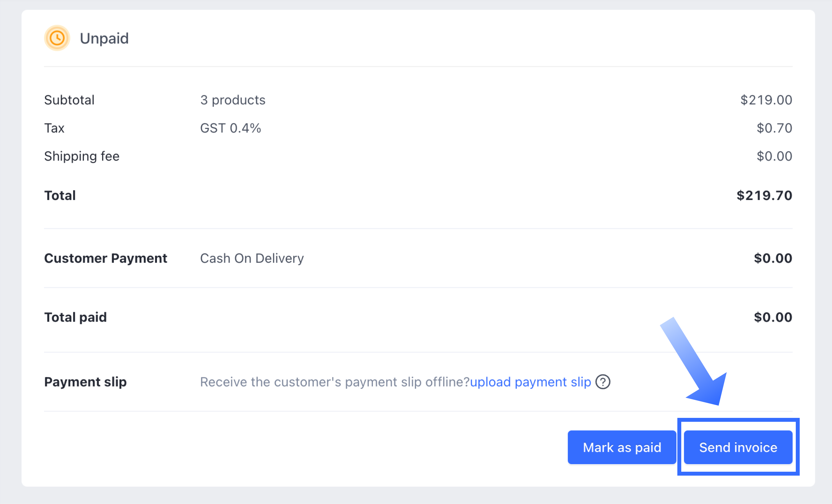
Task: Select the tax amount $0.70
Action: coord(774,128)
